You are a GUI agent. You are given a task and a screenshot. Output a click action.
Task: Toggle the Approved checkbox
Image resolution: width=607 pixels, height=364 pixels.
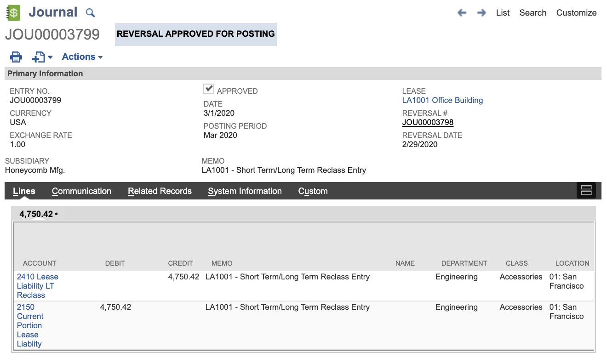(209, 89)
